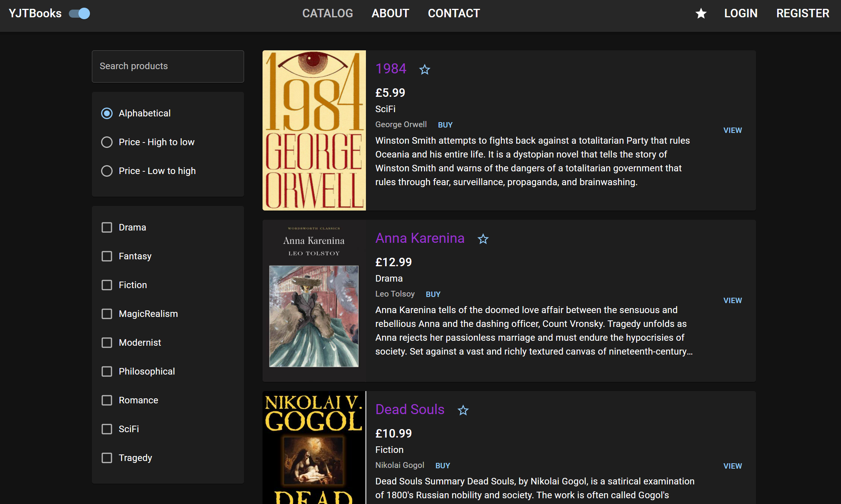Click the £12.99 price text

click(393, 262)
